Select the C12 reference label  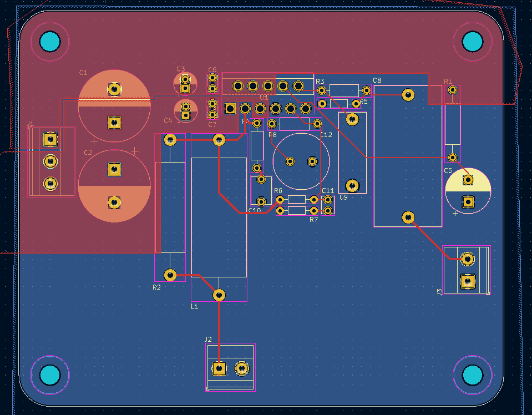tap(326, 135)
